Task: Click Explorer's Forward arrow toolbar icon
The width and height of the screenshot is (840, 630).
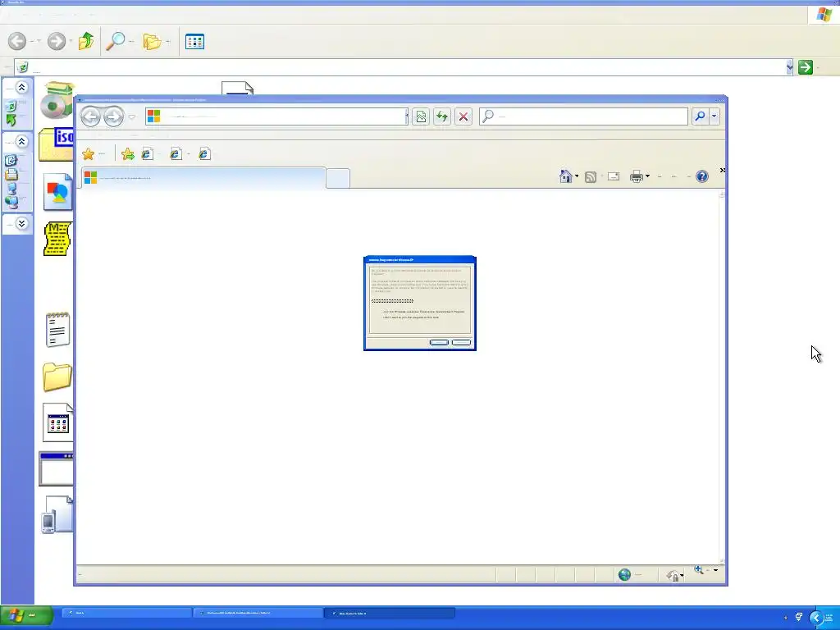Action: coord(56,41)
